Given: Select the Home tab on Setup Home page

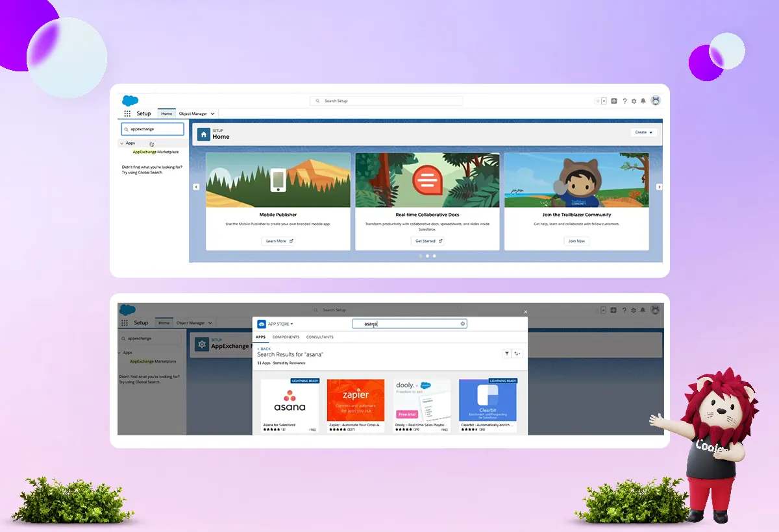Looking at the screenshot, I should click(167, 114).
